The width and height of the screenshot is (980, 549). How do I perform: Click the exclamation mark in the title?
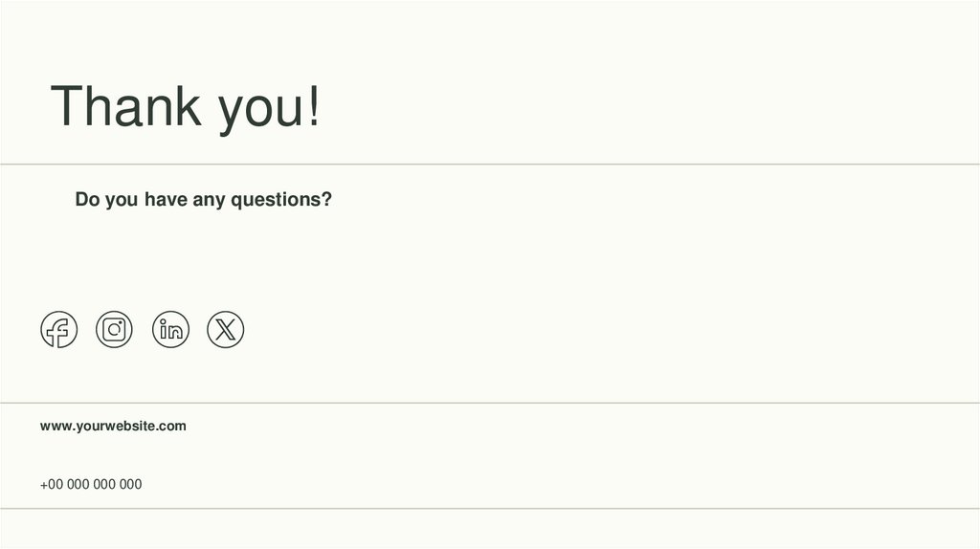coord(312,106)
